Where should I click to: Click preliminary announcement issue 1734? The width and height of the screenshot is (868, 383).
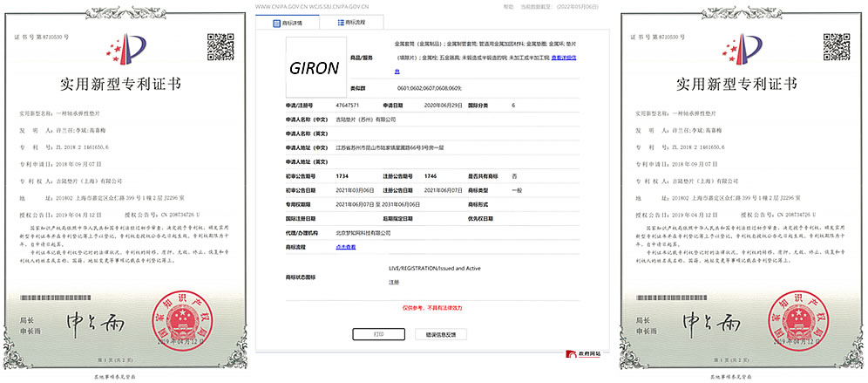(x=341, y=175)
